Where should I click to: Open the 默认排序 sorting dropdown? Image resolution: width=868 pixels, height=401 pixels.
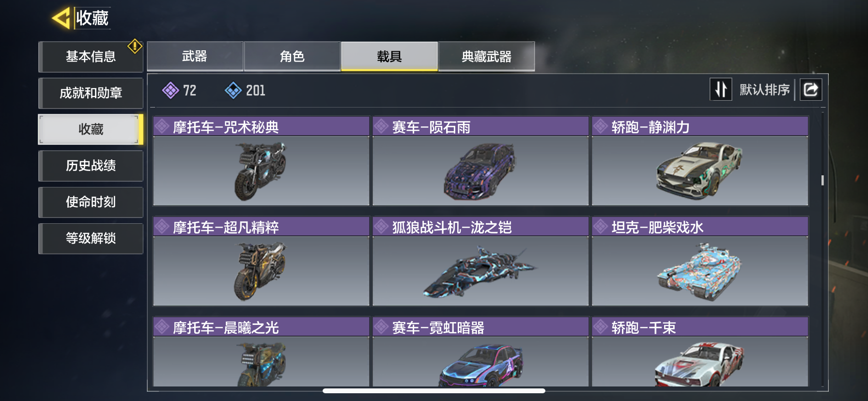tap(764, 90)
